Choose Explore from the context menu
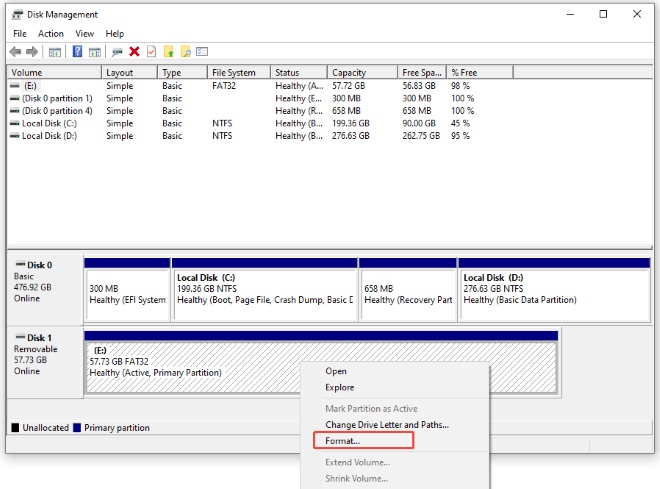660x489 pixels. click(x=394, y=388)
